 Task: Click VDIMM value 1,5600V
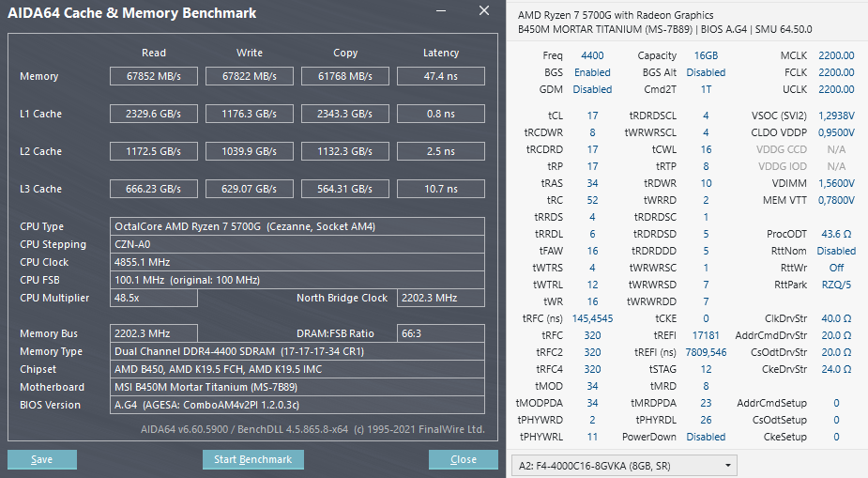pos(836,183)
